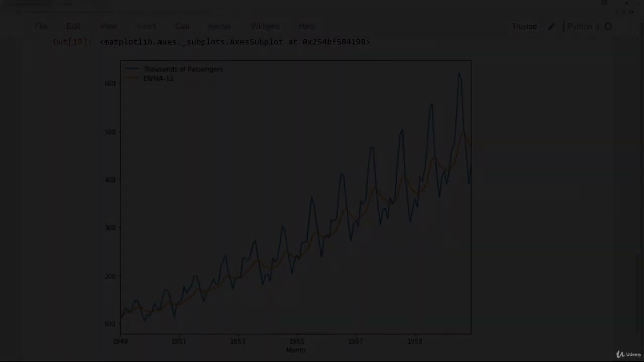The width and height of the screenshot is (644, 362).
Task: Click the AxesSubplot output text
Action: point(235,42)
